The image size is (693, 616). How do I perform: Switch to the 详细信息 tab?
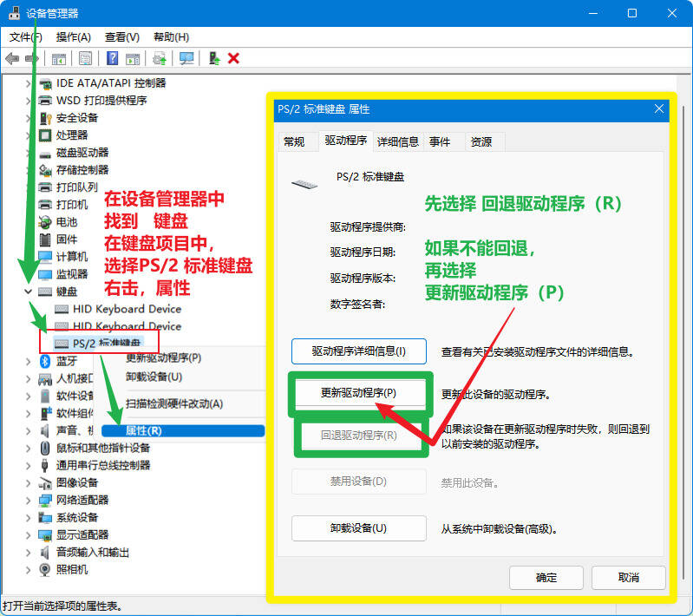tap(397, 141)
